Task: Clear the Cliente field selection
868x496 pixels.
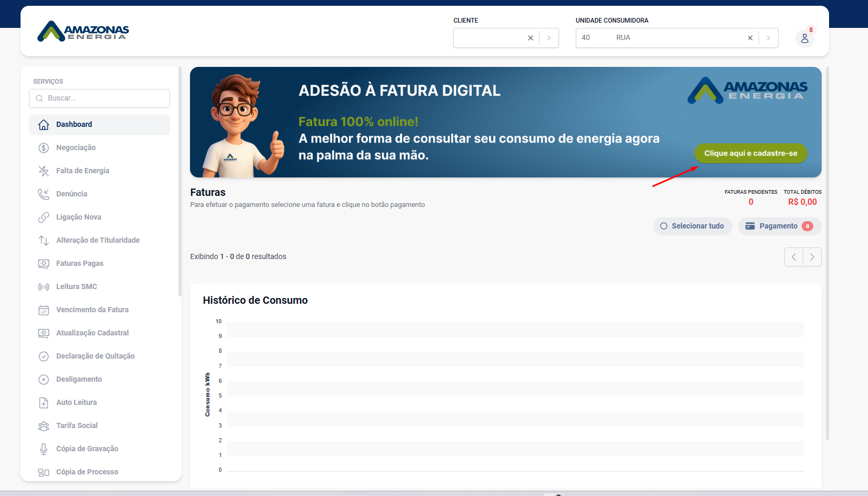Action: [531, 38]
